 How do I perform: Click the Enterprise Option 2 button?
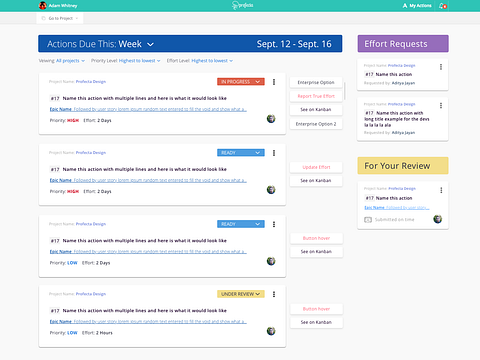click(316, 124)
